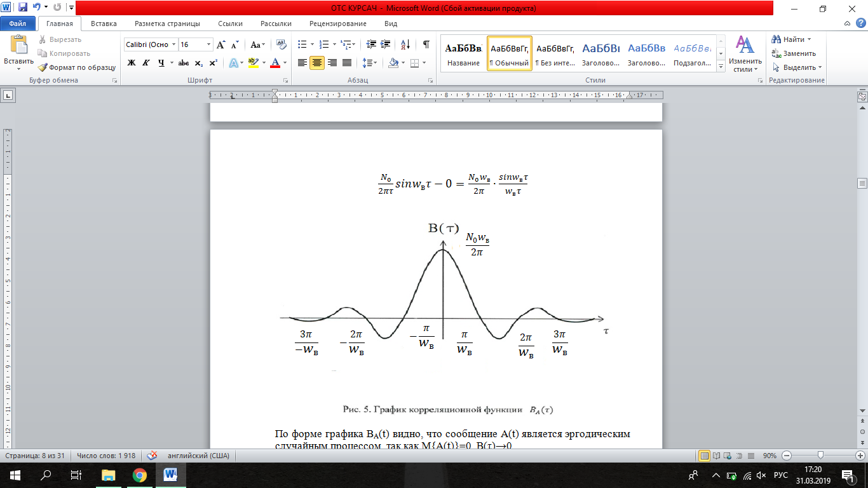Toggle bold (Ж) formatting
Screen dimensions: 868x488
point(132,63)
